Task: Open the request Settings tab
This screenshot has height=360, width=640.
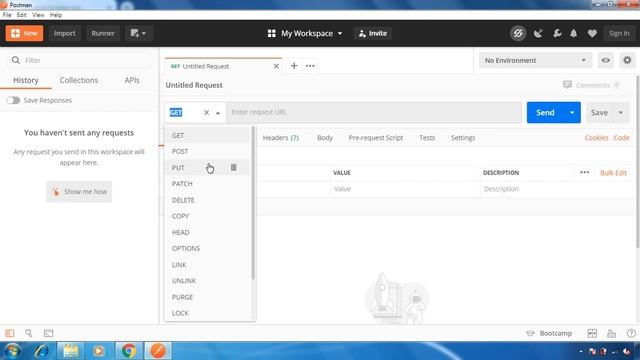Action: tap(463, 138)
